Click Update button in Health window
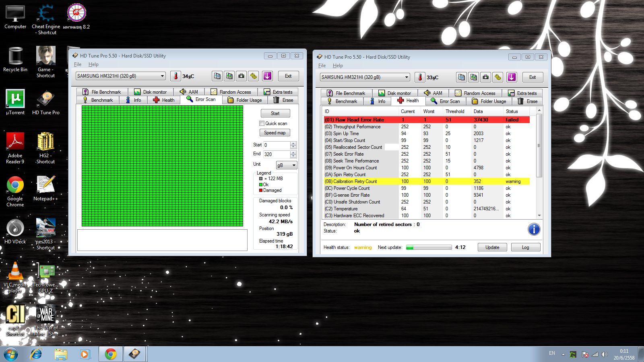Viewport: 644px width, 362px height. click(492, 247)
